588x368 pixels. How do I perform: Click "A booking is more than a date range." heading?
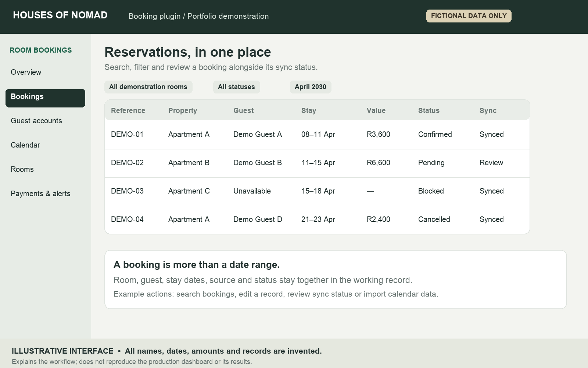pyautogui.click(x=197, y=265)
